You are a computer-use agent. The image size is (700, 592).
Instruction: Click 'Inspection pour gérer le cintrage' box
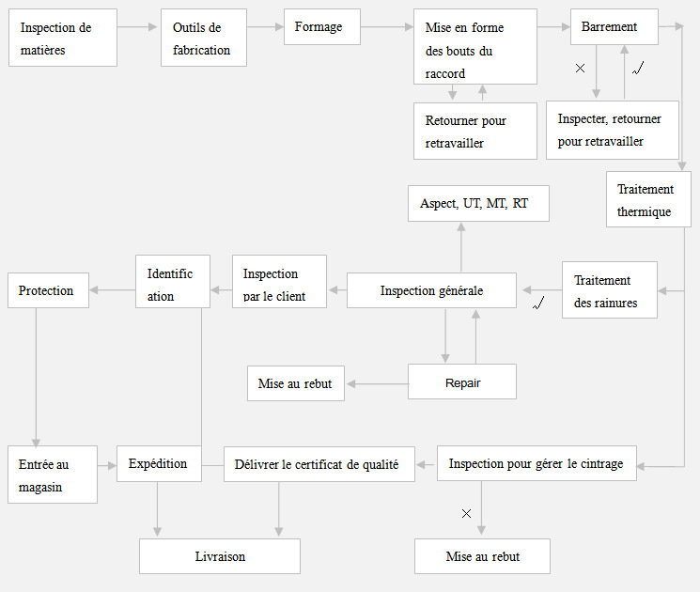tap(537, 464)
